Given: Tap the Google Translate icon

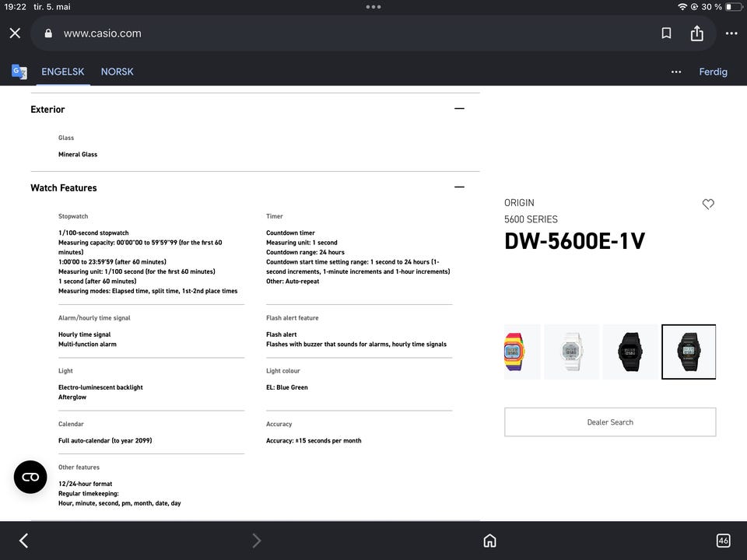Looking at the screenshot, I should point(19,72).
